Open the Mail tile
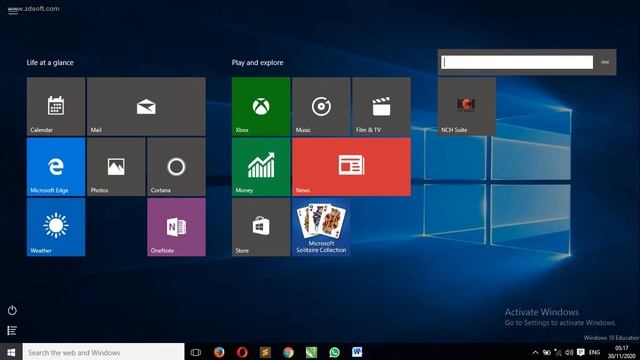Viewport: 640px width, 360px height. 146,106
